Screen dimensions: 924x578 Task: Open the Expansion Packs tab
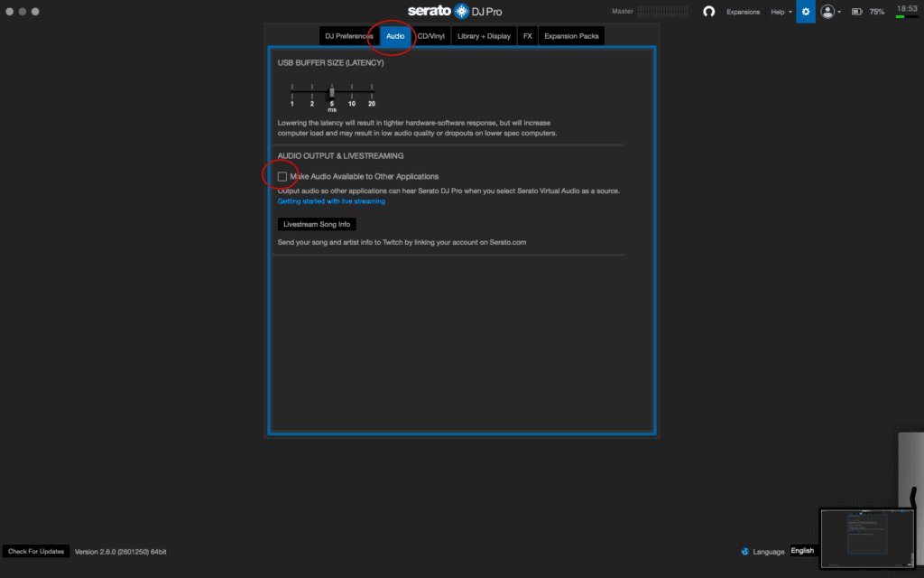point(571,36)
